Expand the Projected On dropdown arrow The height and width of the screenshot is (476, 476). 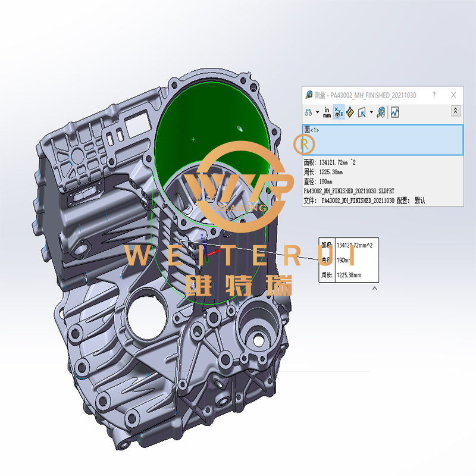click(371, 112)
